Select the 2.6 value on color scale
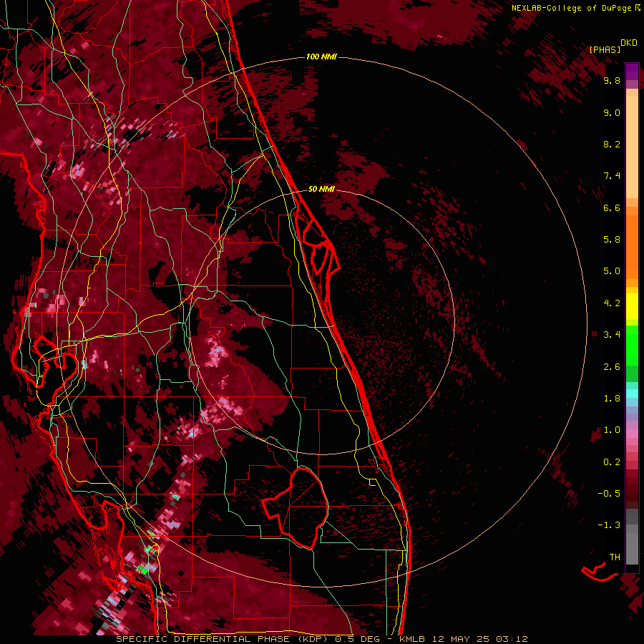644x644 pixels. point(612,367)
